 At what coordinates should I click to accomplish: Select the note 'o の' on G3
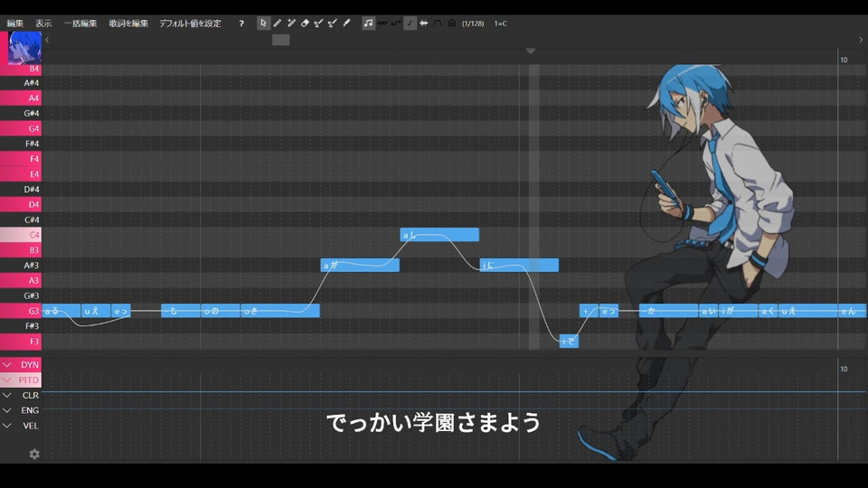[x=221, y=311]
